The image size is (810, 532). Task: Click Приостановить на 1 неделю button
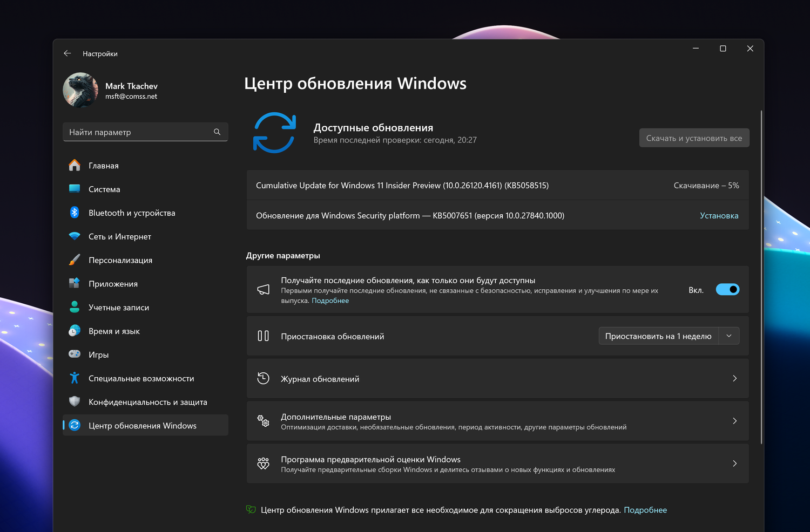click(658, 336)
